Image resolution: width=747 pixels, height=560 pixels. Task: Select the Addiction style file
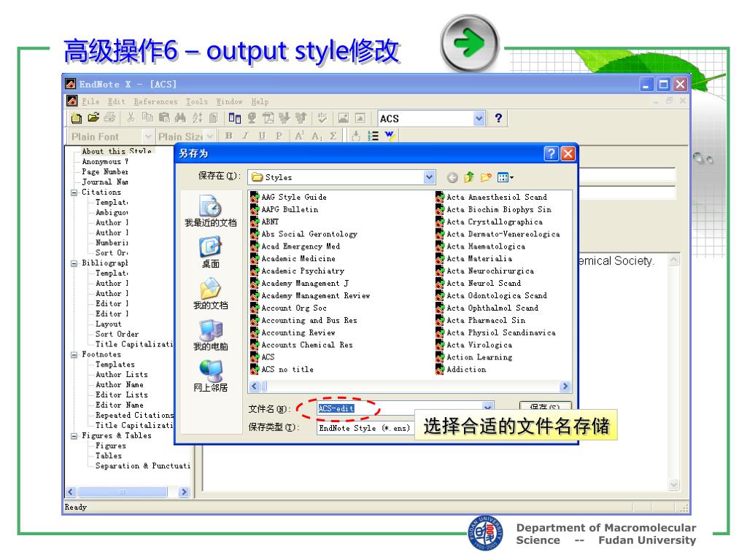point(461,370)
